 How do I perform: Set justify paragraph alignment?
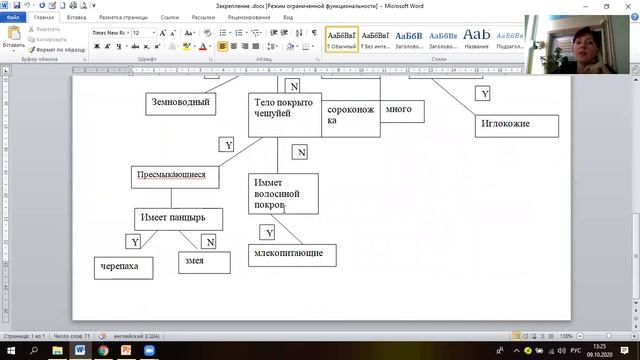pos(256,47)
